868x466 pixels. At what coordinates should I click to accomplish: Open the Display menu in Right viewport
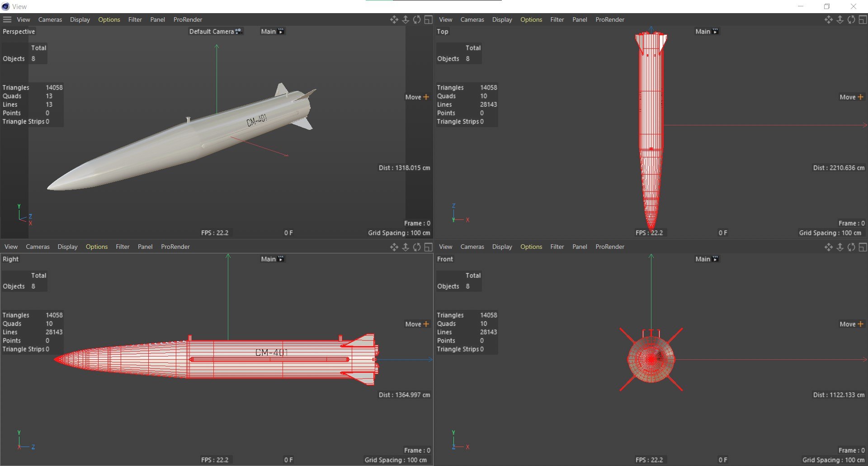click(67, 247)
